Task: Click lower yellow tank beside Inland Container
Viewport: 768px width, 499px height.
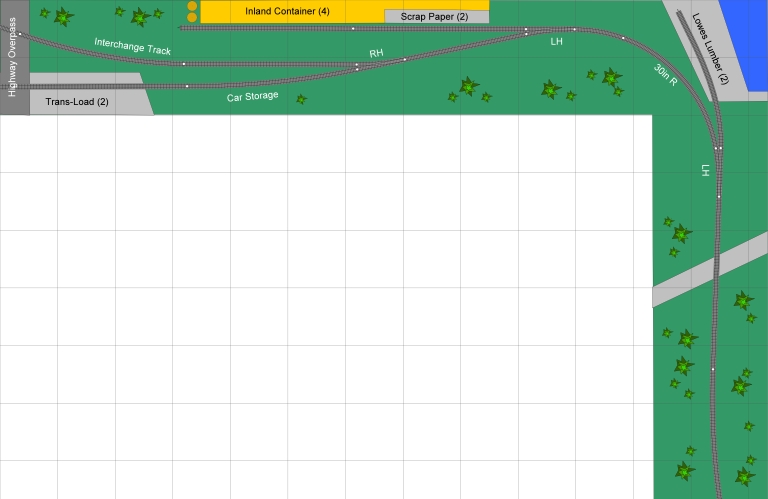Action: tap(192, 17)
